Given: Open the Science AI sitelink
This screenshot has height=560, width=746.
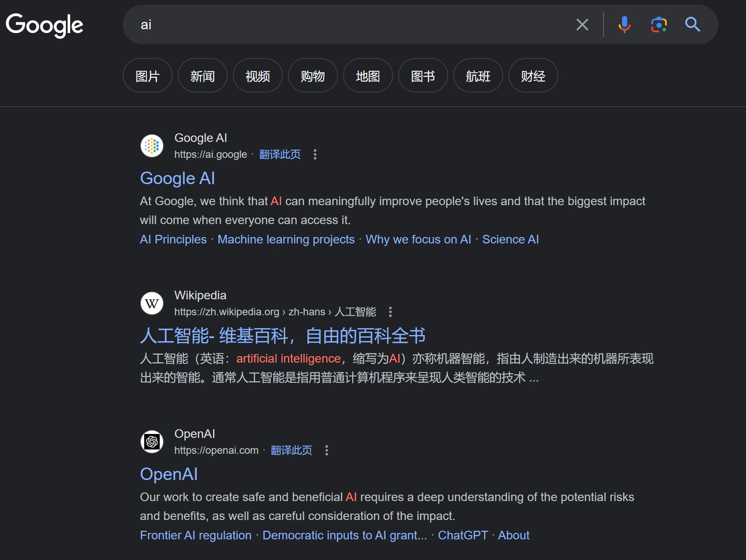Looking at the screenshot, I should [511, 239].
